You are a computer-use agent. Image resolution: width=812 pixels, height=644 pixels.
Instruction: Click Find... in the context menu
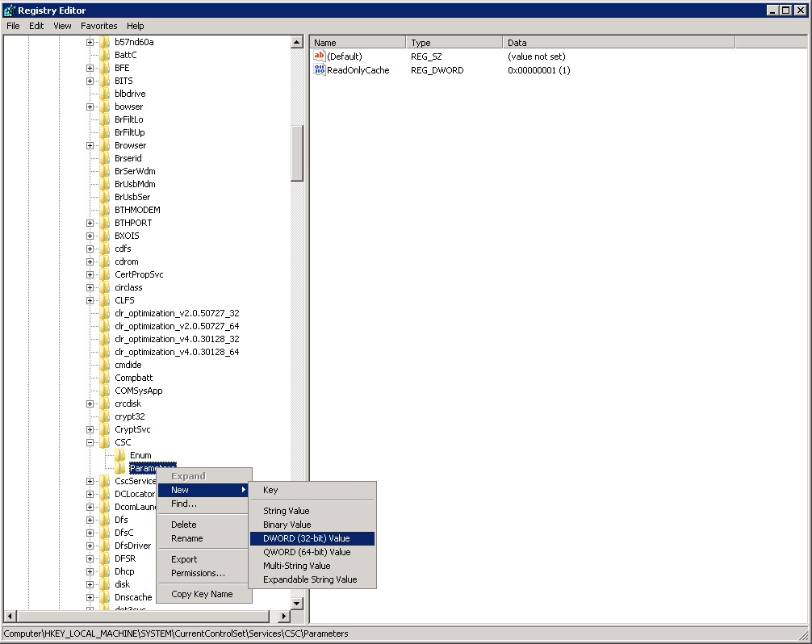click(x=204, y=504)
